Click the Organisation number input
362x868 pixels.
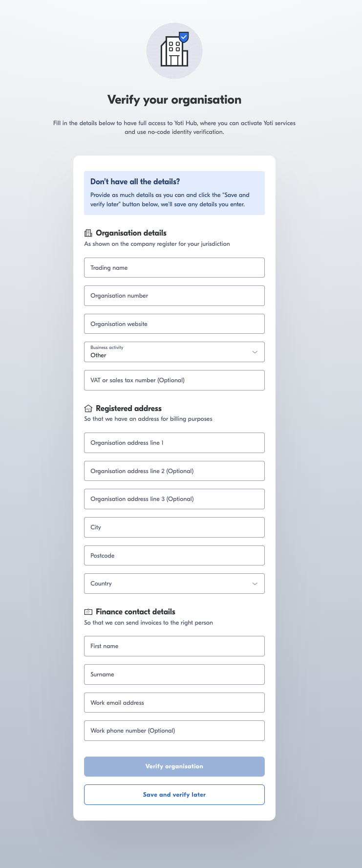pyautogui.click(x=174, y=296)
